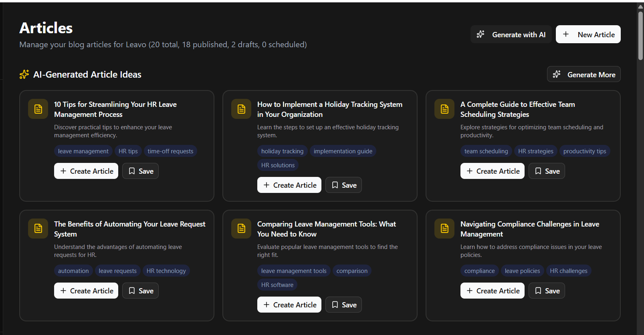This screenshot has width=644, height=335.
Task: Click document icon on Comparing Leave Management Tools card
Action: 241,229
